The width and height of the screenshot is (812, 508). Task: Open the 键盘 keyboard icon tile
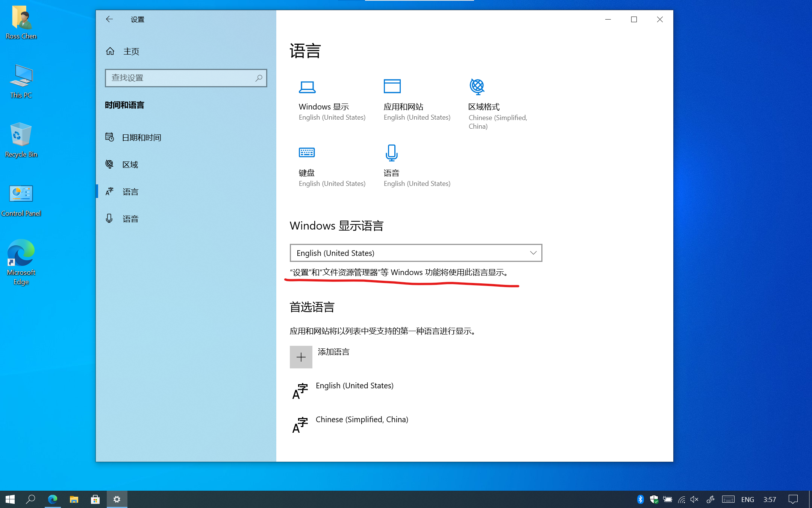tap(307, 153)
